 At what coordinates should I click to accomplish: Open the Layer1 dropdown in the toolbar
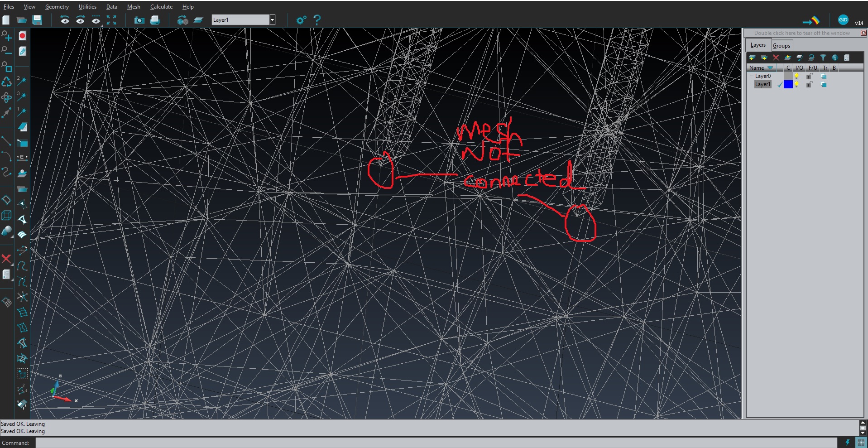click(x=272, y=20)
